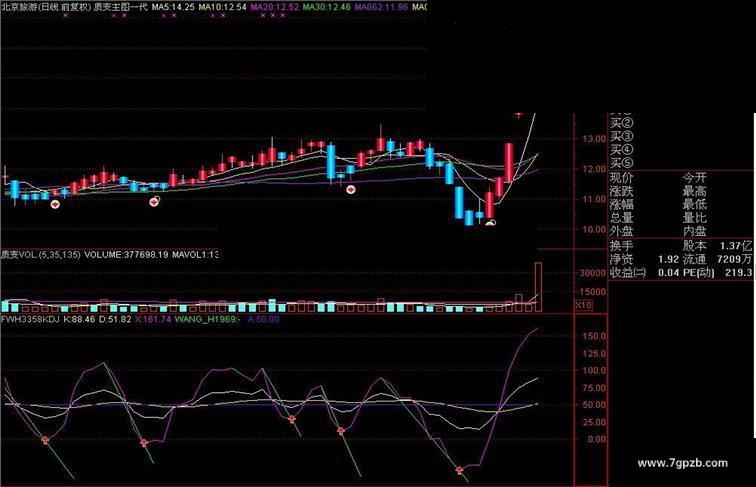Click the MA10:12.54 label
The width and height of the screenshot is (756, 487).
coord(222,7)
